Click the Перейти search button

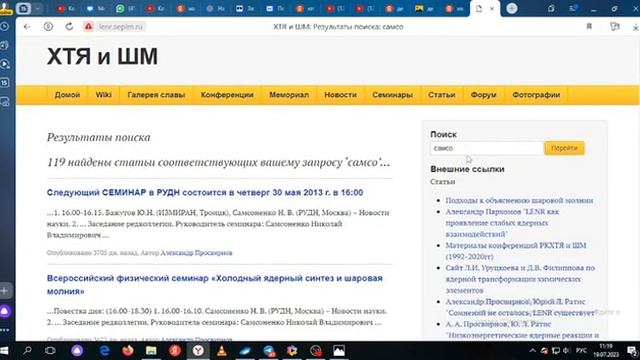pos(564,148)
